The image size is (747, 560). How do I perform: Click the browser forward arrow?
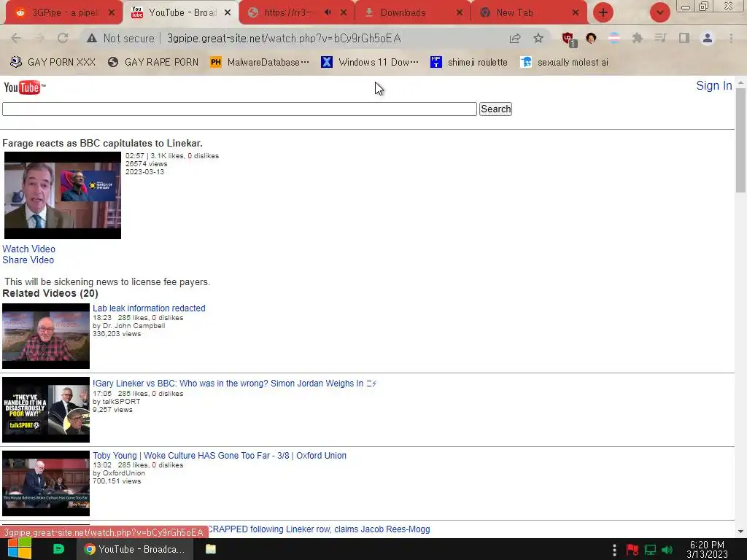(x=39, y=38)
